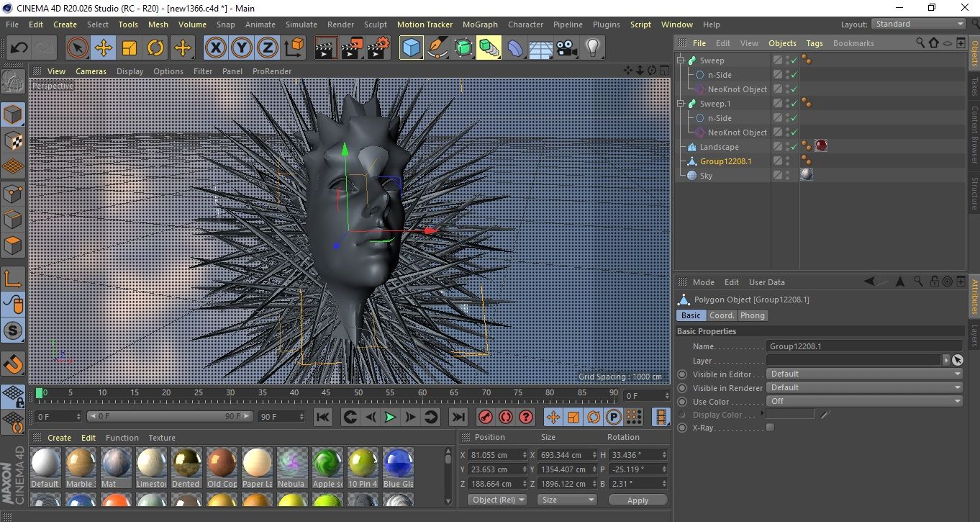Toggle Y axis lock
980x522 pixels.
tap(242, 48)
